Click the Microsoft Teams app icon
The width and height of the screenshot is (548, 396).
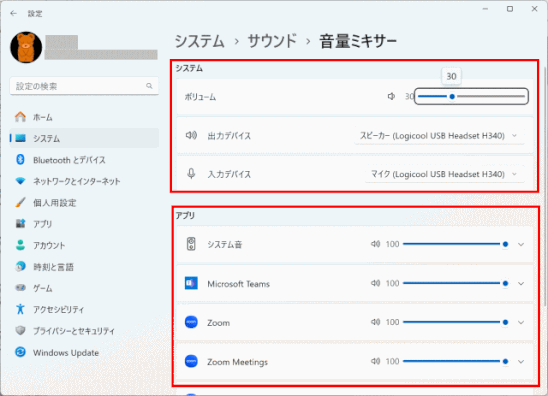click(191, 283)
